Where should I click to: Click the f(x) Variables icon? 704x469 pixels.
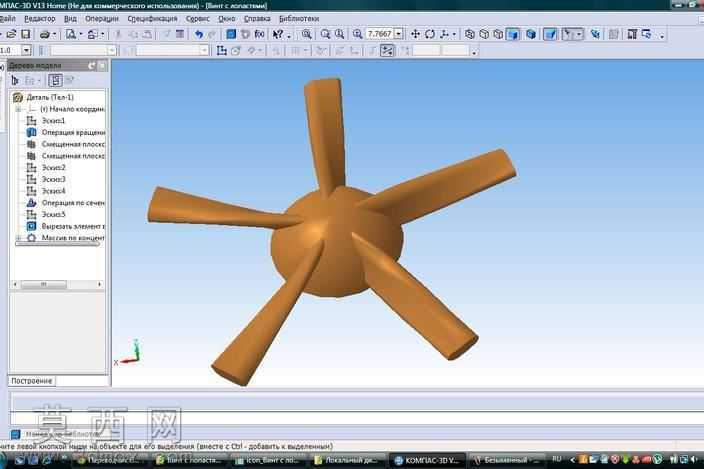(260, 34)
